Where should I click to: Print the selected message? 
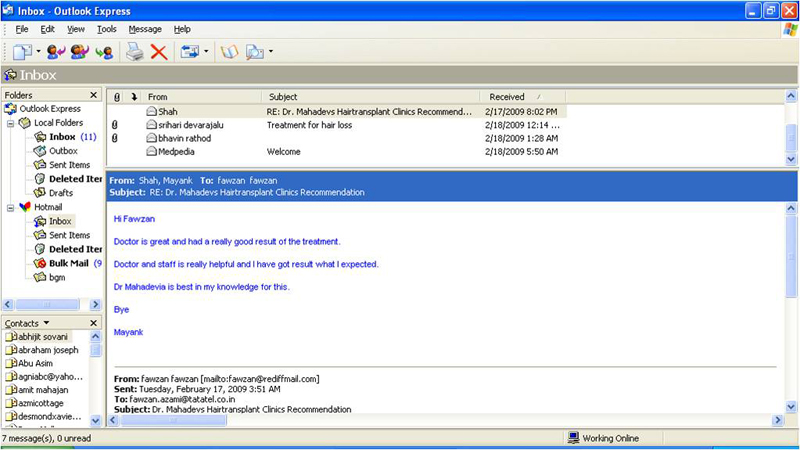point(134,51)
